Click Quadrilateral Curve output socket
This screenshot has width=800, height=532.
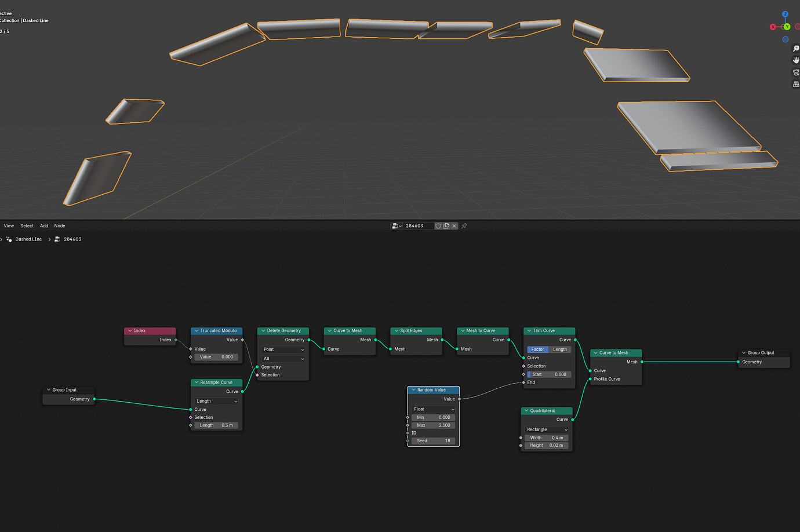coord(573,420)
